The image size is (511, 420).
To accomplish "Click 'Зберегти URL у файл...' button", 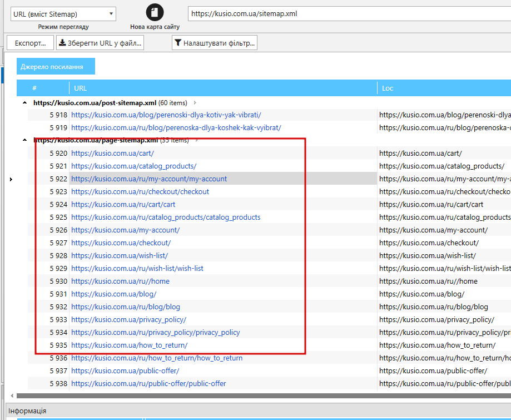I will (x=100, y=43).
